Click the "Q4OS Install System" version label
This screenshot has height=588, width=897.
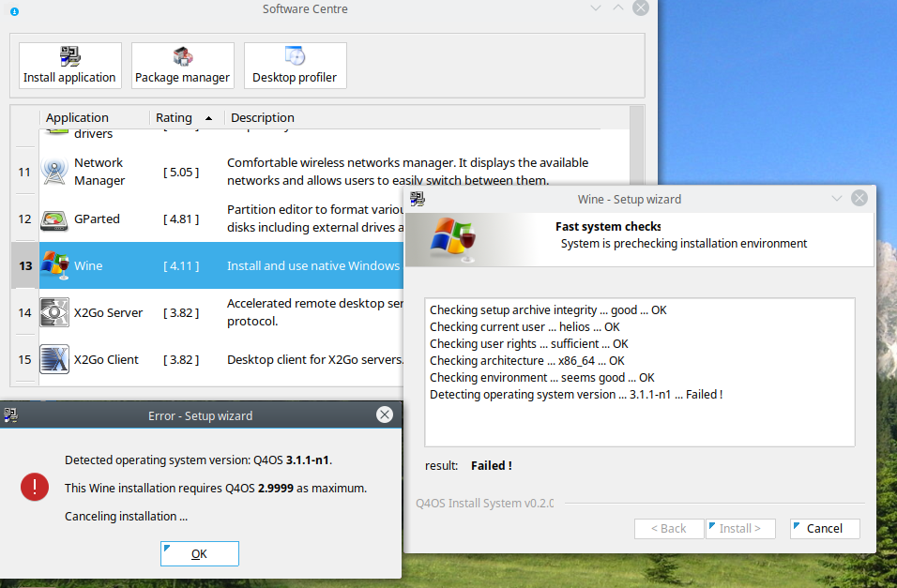click(x=484, y=504)
